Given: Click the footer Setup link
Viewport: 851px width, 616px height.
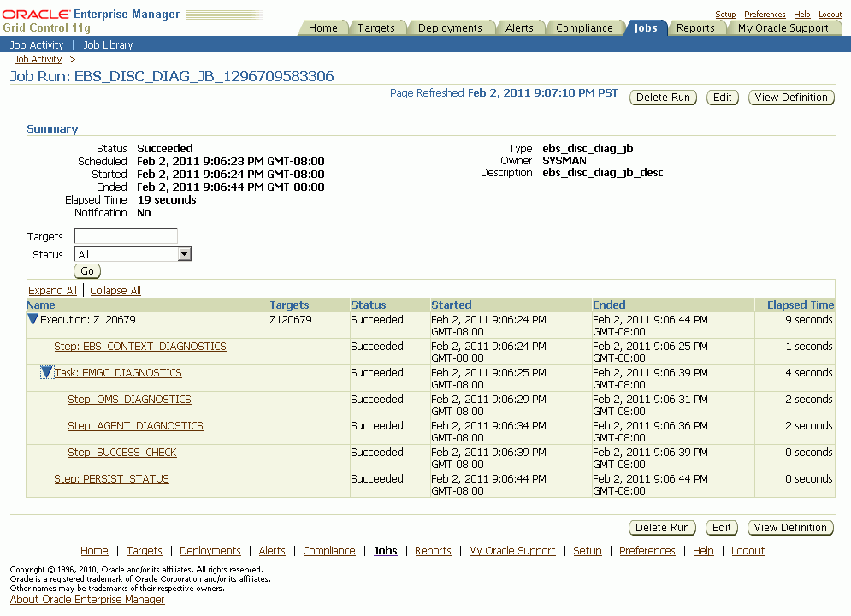Looking at the screenshot, I should pyautogui.click(x=588, y=551).
